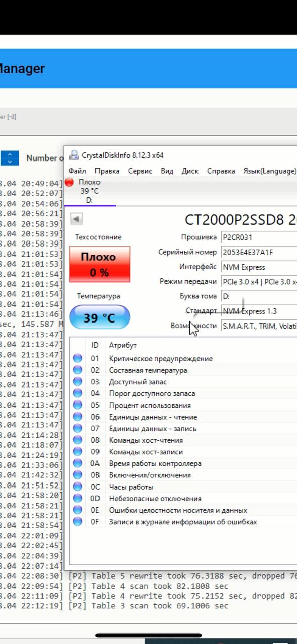
Task: Click the blue status dot of row 05
Action: (x=78, y=405)
